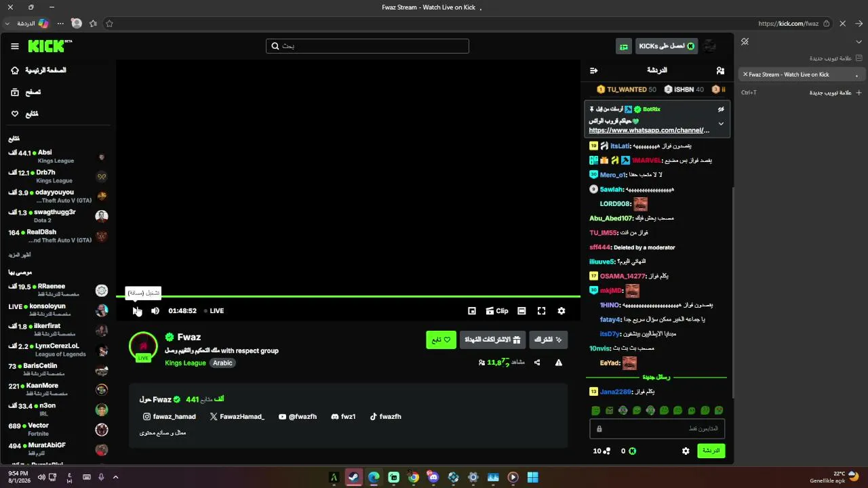Open Fwaz's Instagram fawaz_hamad

[x=169, y=417]
